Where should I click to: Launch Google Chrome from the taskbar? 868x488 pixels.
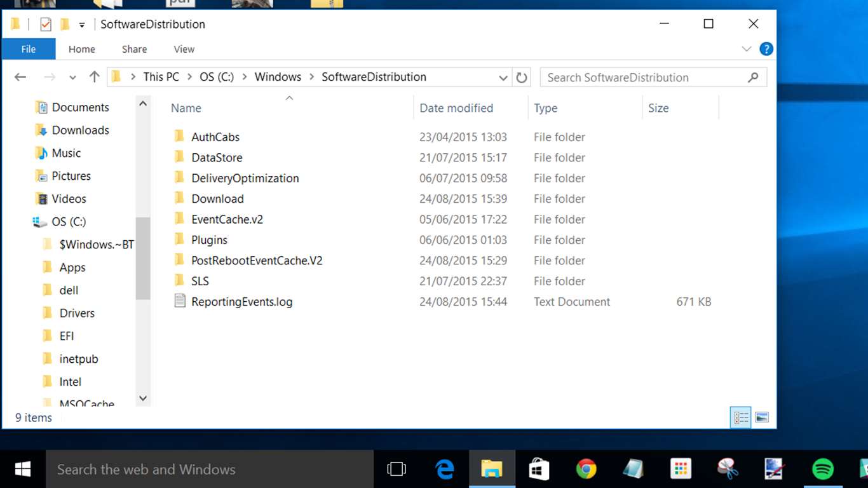[586, 470]
